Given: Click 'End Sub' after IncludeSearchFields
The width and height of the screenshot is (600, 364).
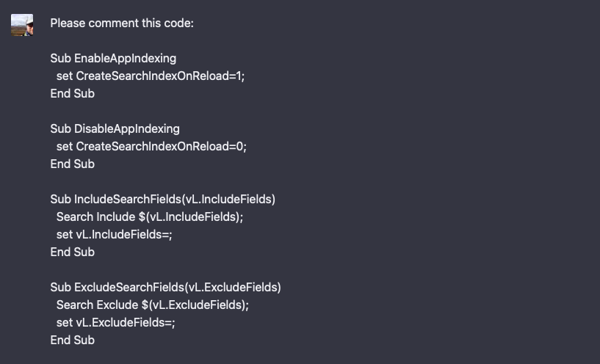Looking at the screenshot, I should pyautogui.click(x=72, y=252).
